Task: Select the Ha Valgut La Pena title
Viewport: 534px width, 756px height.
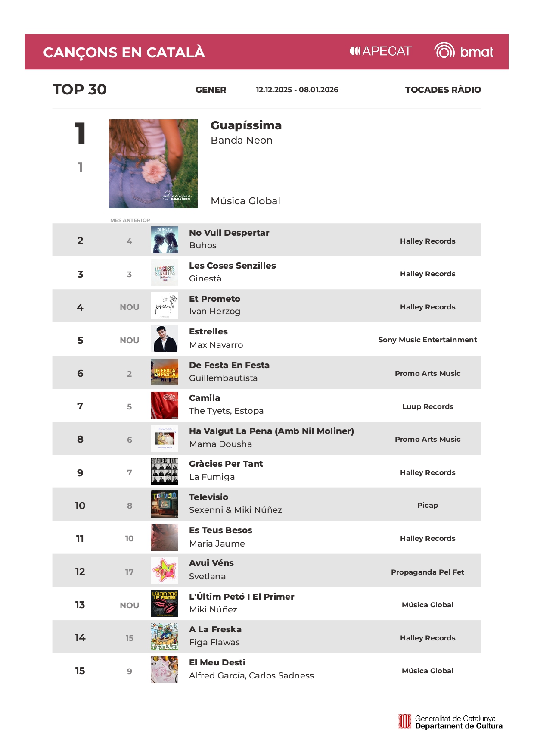Action: tap(271, 431)
